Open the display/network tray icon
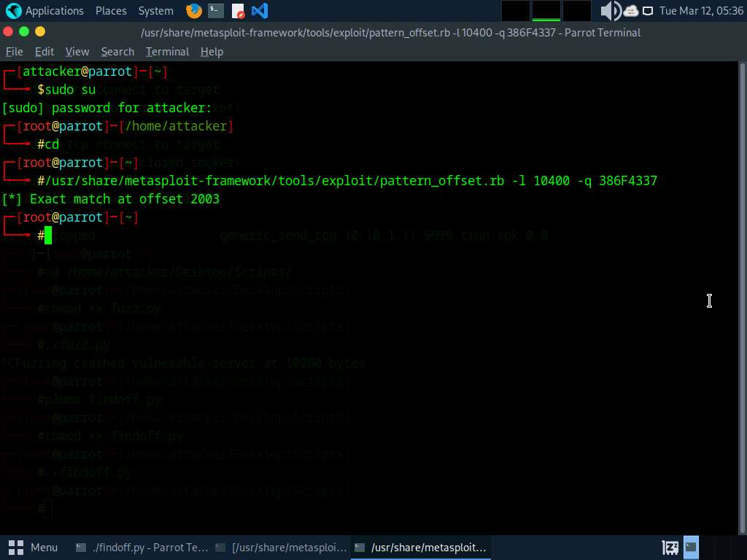Image resolution: width=747 pixels, height=560 pixels. 647,11
